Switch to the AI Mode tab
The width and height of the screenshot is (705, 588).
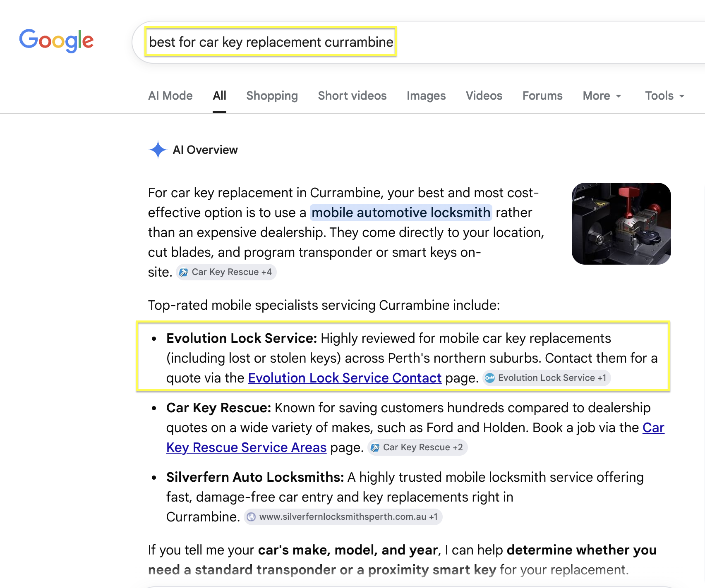point(170,96)
